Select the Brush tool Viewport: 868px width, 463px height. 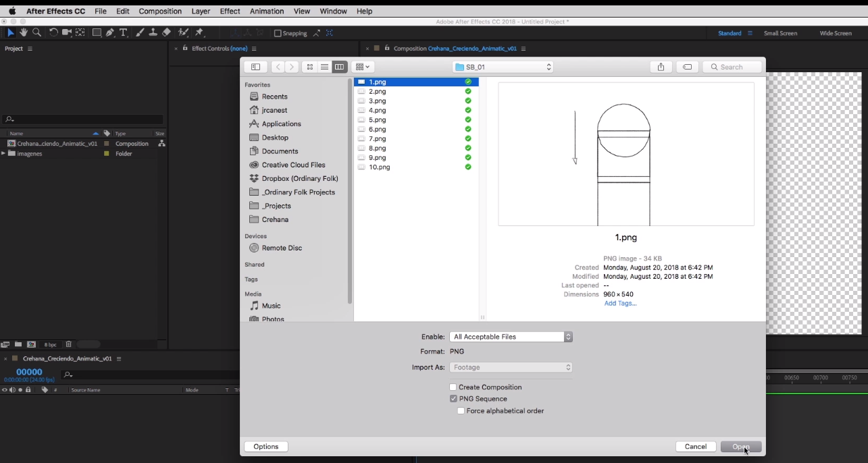tap(139, 32)
